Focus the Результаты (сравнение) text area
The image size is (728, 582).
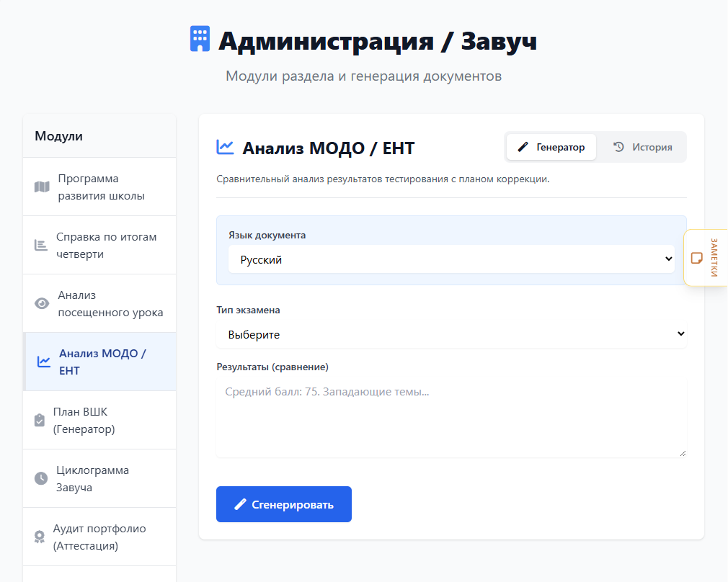(451, 417)
